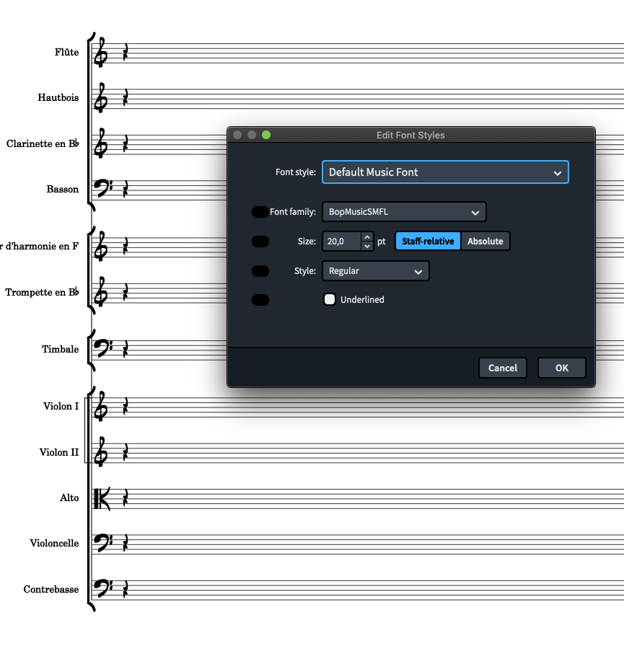This screenshot has height=672, width=624.
Task: Select the alto C clef on Alto staff
Action: click(102, 498)
